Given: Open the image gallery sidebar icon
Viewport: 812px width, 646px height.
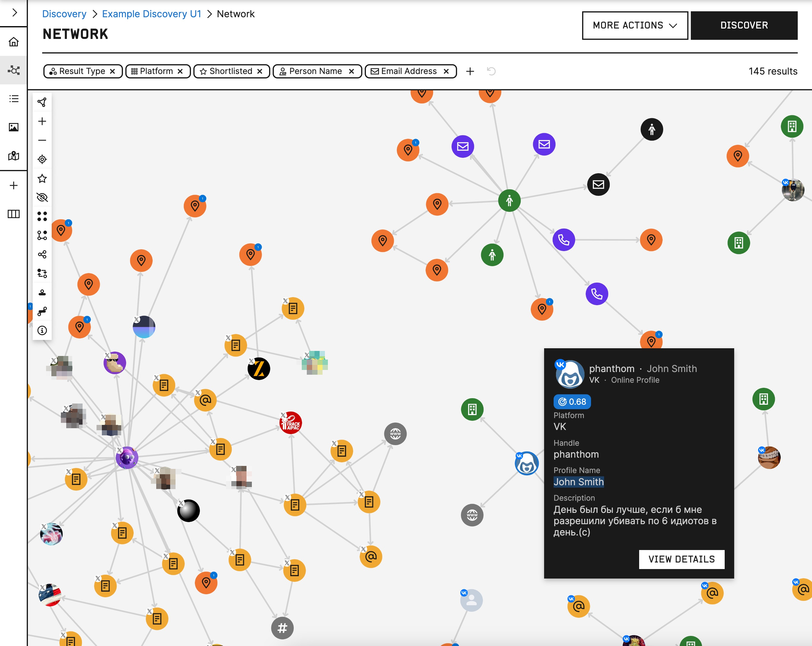Looking at the screenshot, I should point(14,127).
